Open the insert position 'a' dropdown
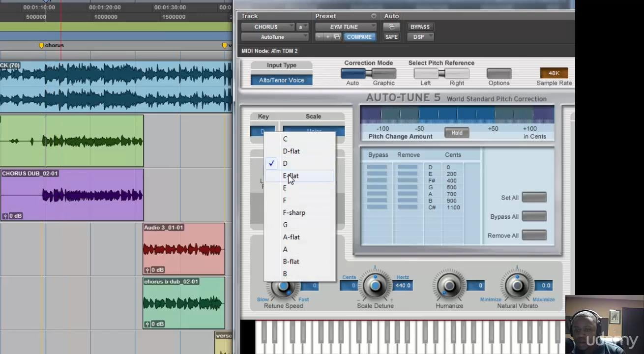 pos(303,27)
